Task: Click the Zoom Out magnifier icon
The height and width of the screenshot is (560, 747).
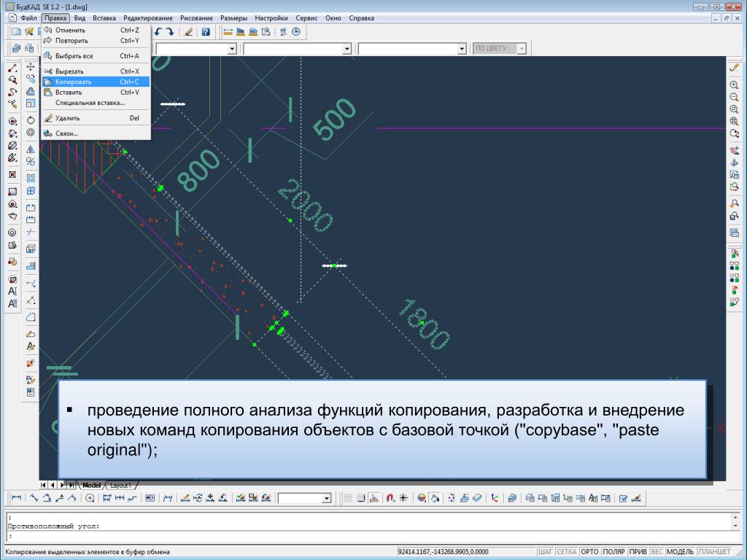Action: point(734,97)
